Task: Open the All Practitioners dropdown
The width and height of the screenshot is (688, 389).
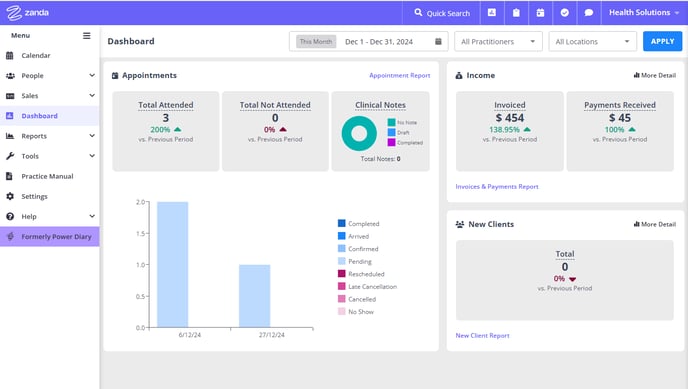Action: click(x=498, y=41)
